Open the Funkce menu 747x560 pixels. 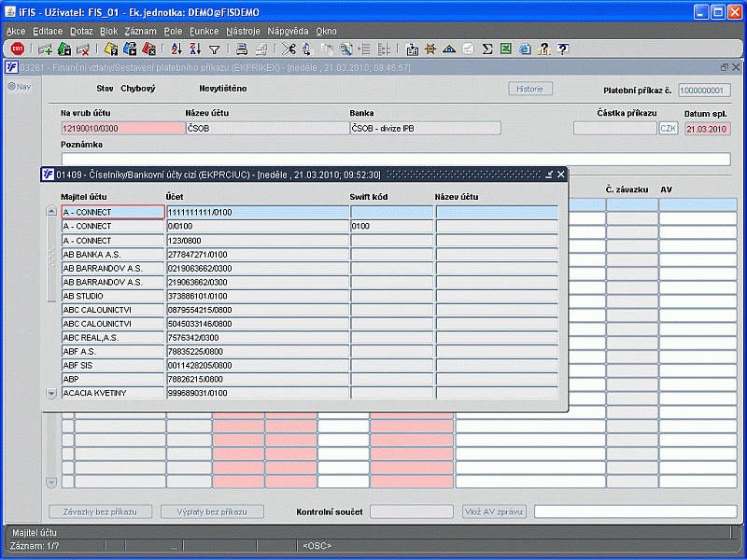click(204, 32)
